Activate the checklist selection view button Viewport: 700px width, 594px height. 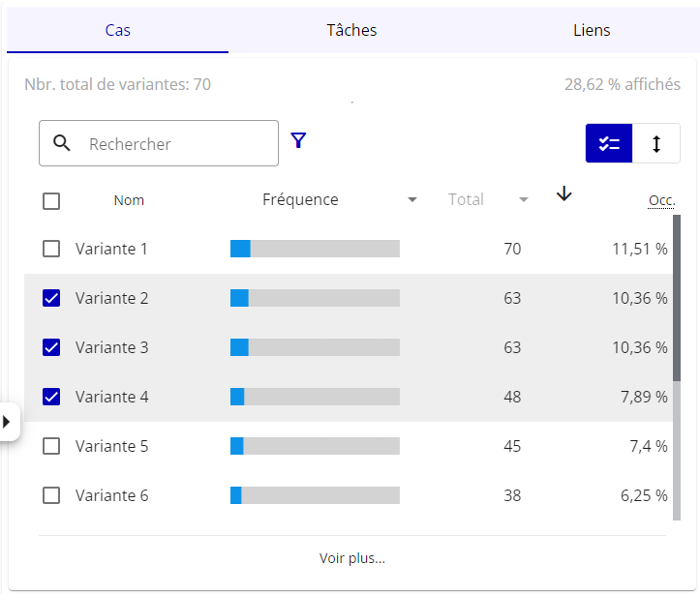(609, 144)
